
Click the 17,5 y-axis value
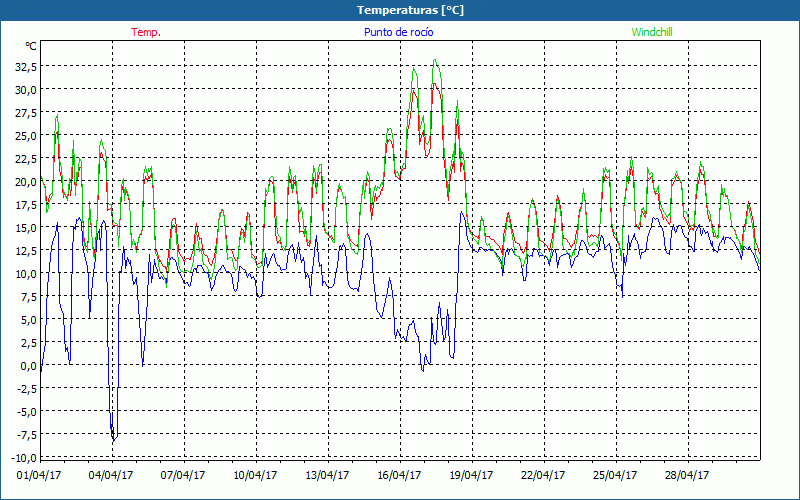click(x=24, y=205)
